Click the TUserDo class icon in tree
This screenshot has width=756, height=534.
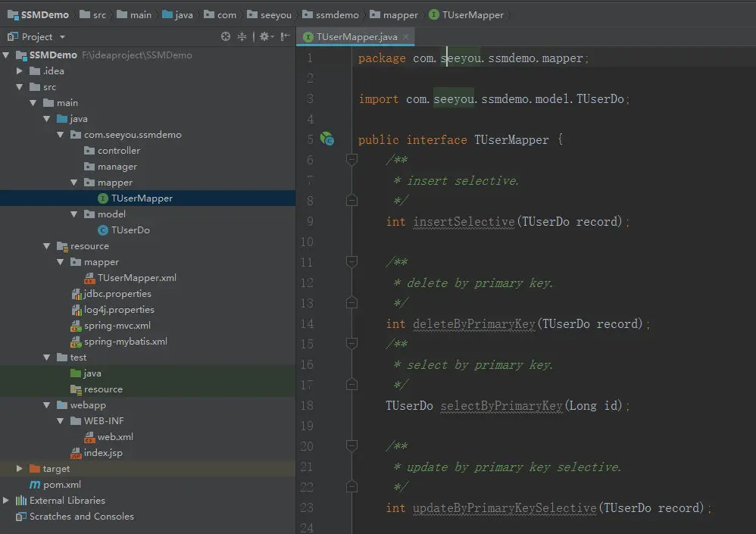103,230
